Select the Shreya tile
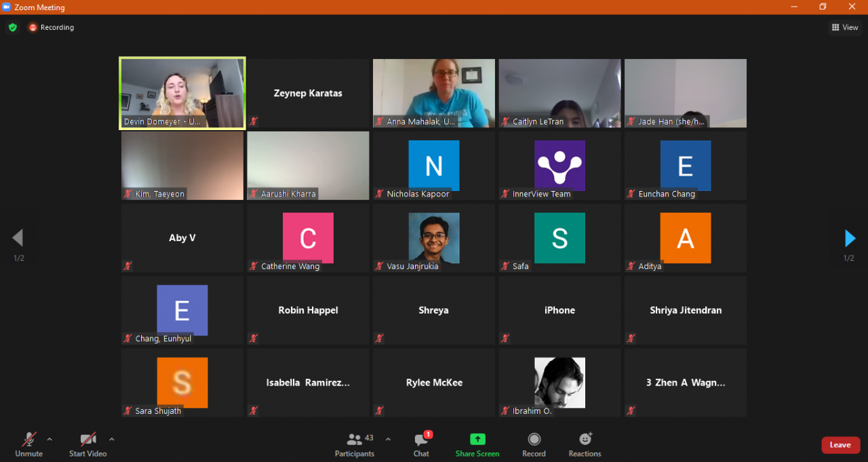This screenshot has width=868, height=462. (434, 310)
